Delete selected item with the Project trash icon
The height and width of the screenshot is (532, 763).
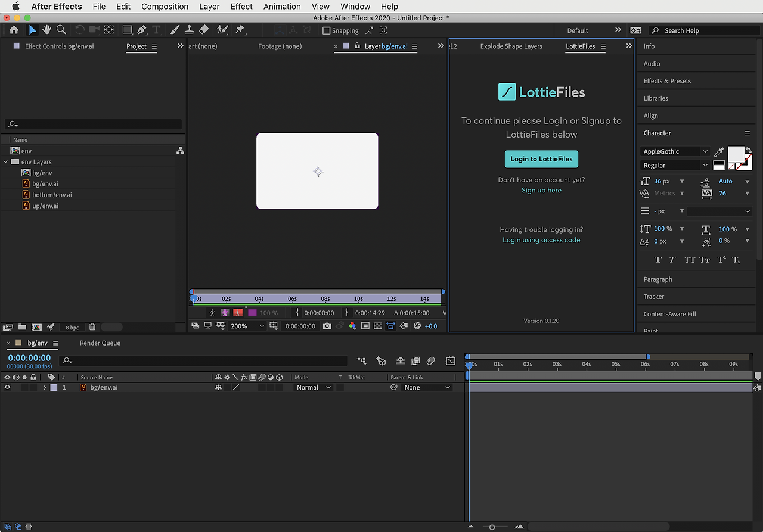92,327
